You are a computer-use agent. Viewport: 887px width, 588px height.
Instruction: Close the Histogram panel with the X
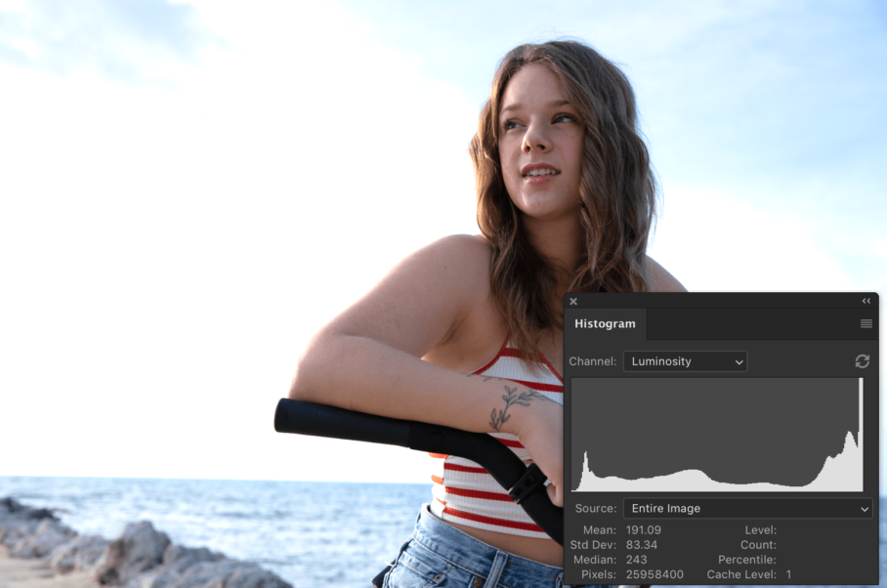pos(573,301)
